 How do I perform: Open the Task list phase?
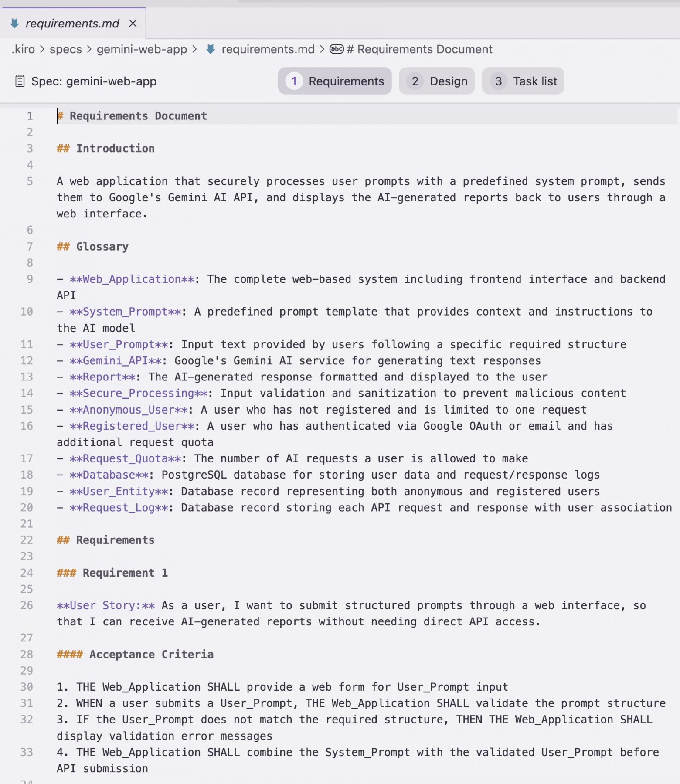(x=523, y=81)
